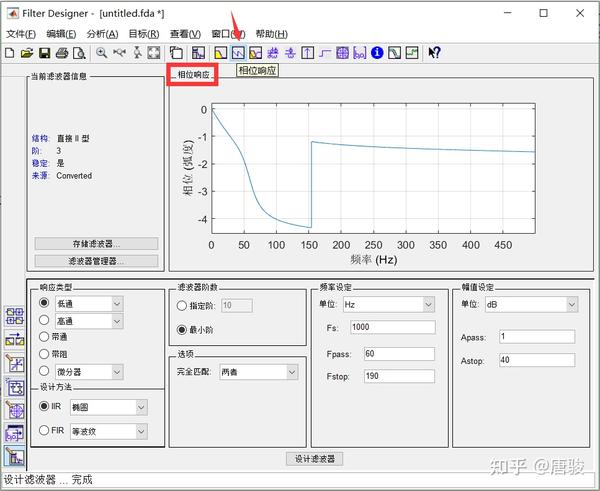Click the Fpass value field

pyautogui.click(x=399, y=354)
